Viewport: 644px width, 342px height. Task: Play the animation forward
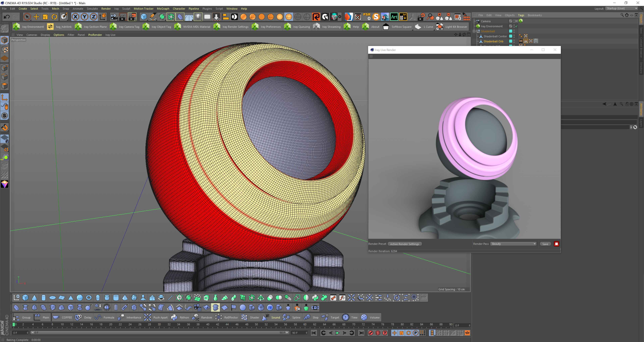[337, 333]
